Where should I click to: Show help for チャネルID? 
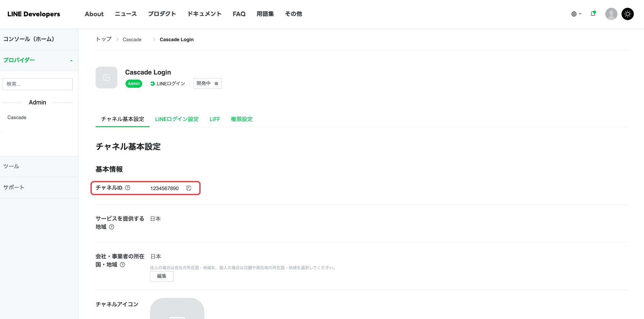[x=128, y=188]
